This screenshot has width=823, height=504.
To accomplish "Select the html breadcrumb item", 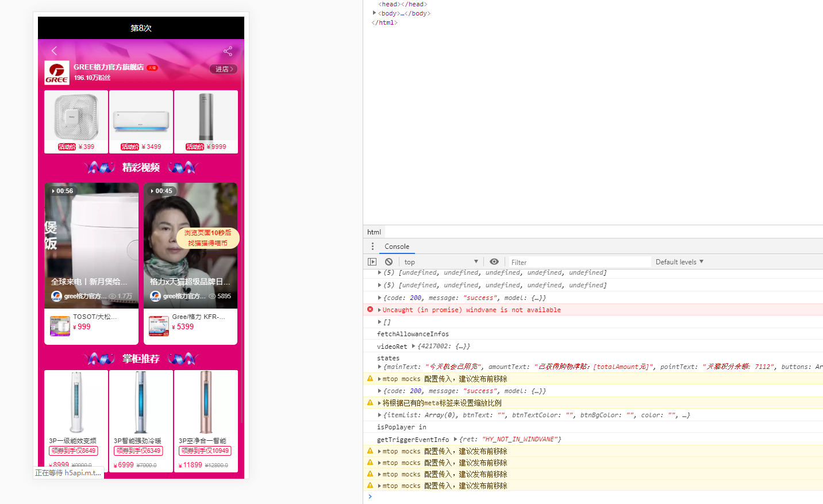I will tap(374, 232).
